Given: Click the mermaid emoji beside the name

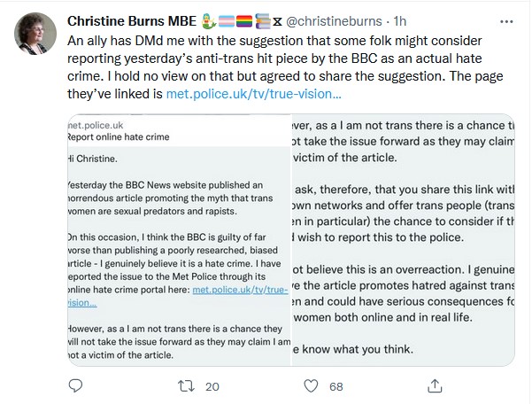Looking at the screenshot, I should [x=209, y=21].
